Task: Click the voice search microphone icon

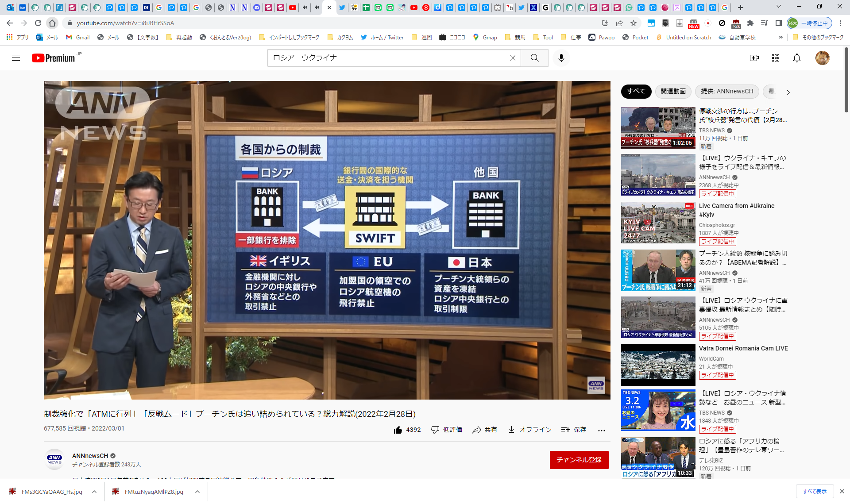Action: (x=561, y=58)
